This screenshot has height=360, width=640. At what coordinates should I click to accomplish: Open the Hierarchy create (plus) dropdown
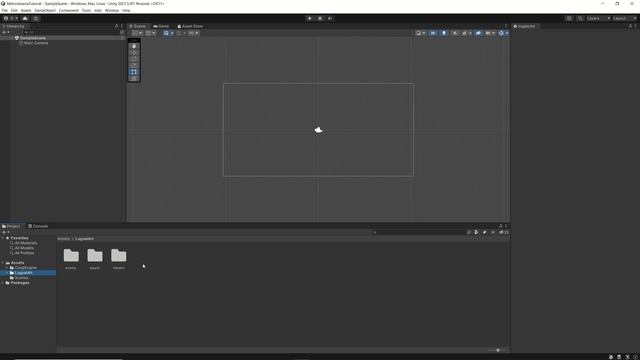click(x=6, y=32)
